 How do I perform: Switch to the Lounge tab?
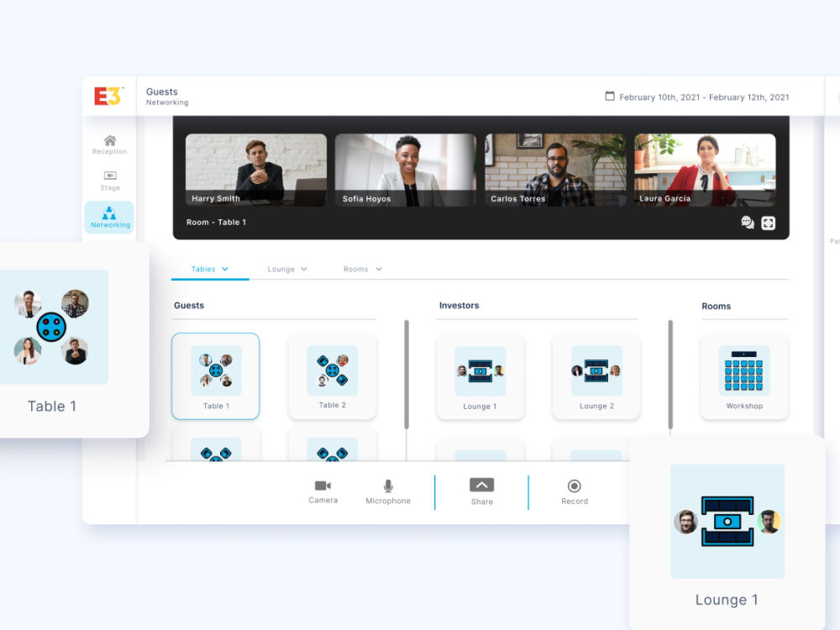[x=286, y=269]
